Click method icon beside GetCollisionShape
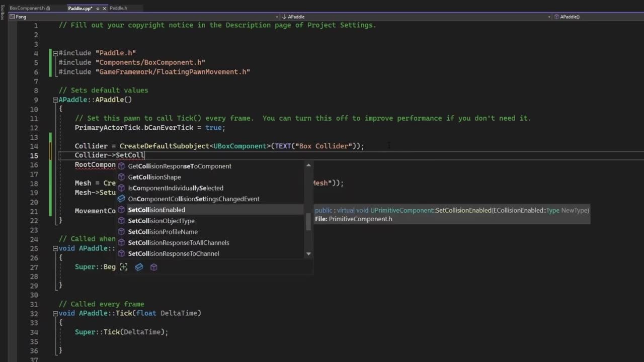 (x=121, y=177)
